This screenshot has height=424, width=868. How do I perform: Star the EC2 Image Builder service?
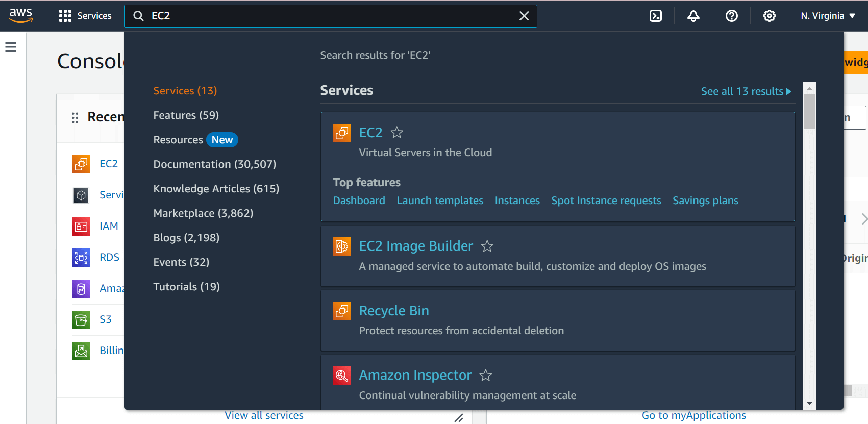coord(487,246)
